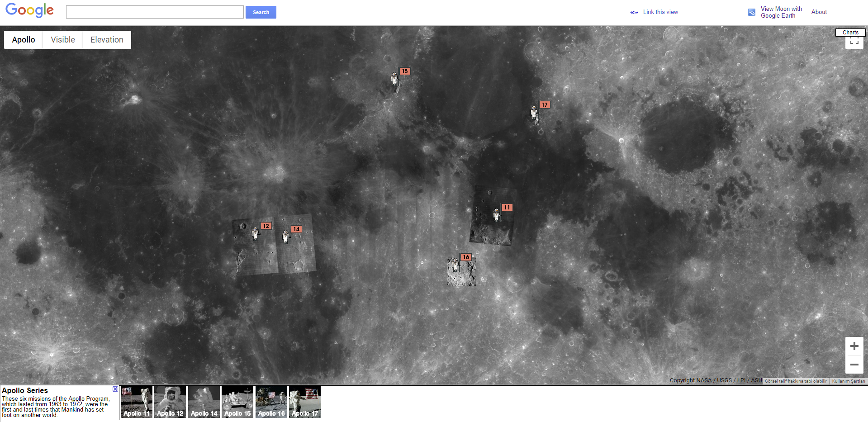
Task: Zoom out with the minus button
Action: click(854, 365)
